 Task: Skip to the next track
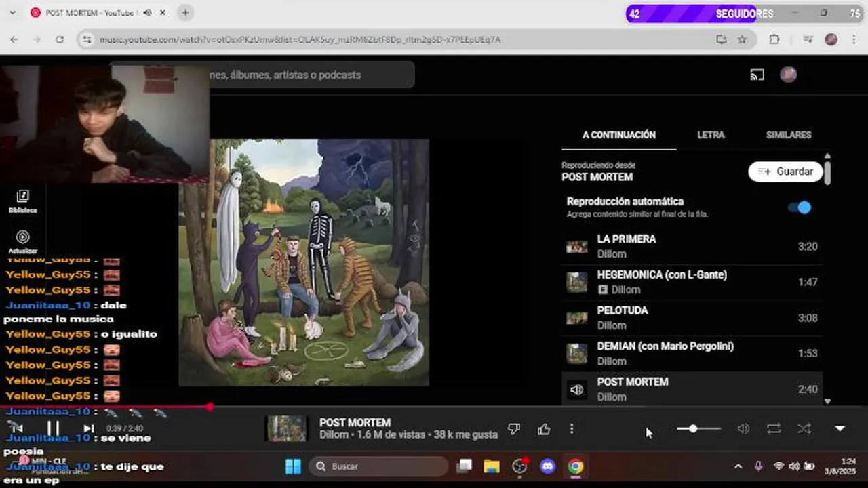point(89,428)
